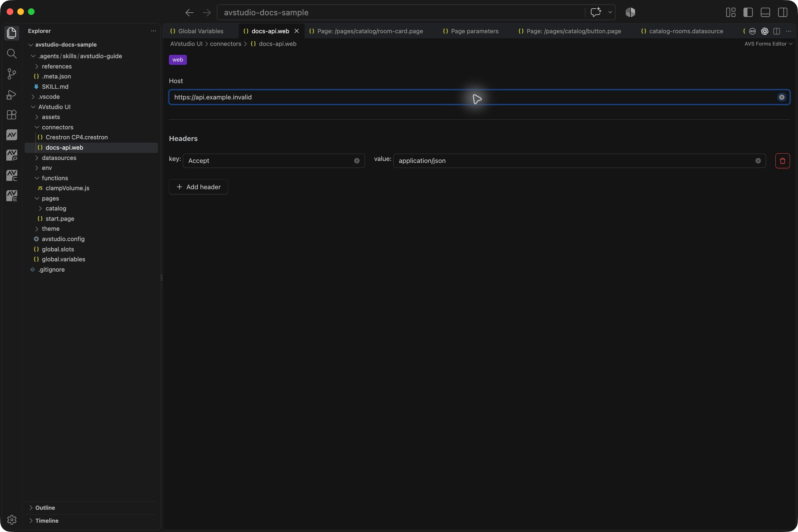Close the docs-api.web tab
Viewport: 798px width, 532px height.
pyautogui.click(x=297, y=31)
